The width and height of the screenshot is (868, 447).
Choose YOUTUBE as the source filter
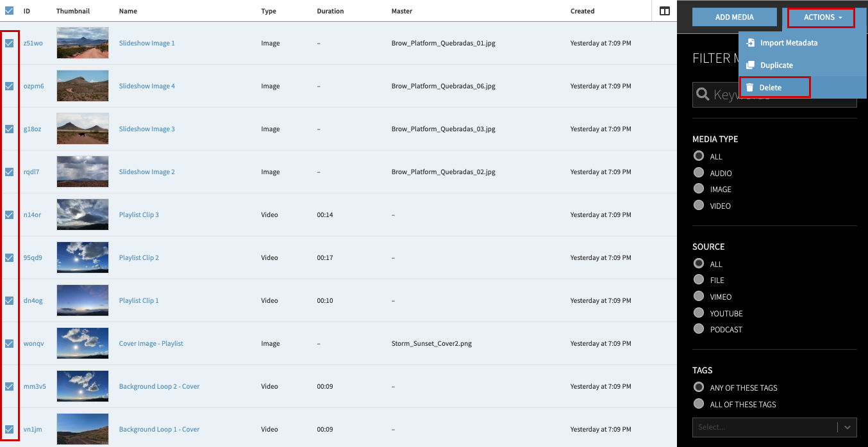(x=699, y=313)
